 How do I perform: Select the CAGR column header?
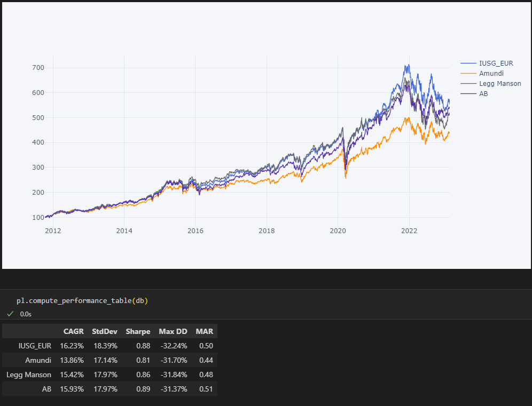[73, 331]
